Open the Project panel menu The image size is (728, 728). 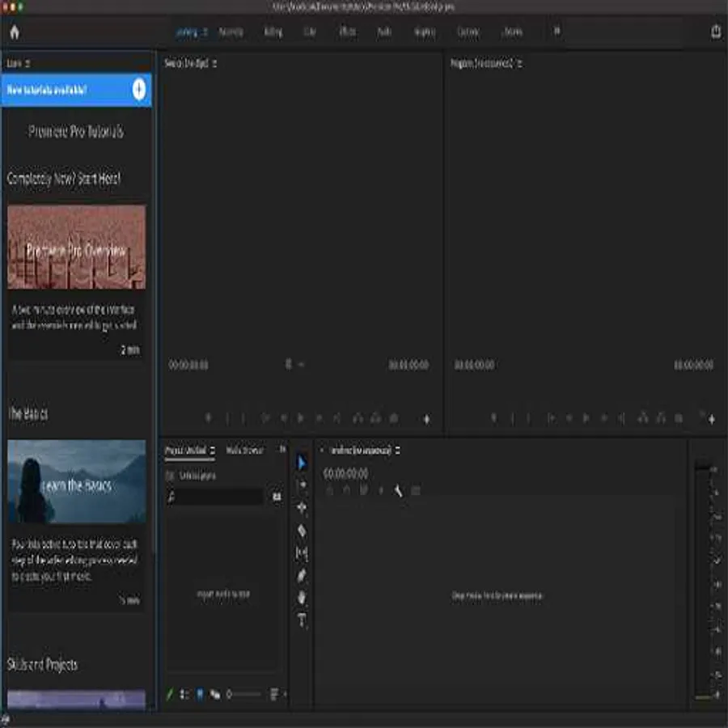pos(212,451)
